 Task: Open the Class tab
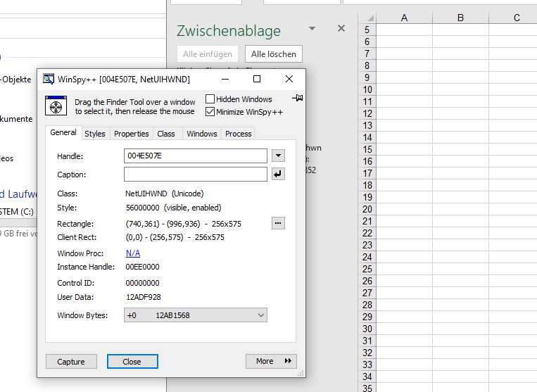pyautogui.click(x=166, y=134)
